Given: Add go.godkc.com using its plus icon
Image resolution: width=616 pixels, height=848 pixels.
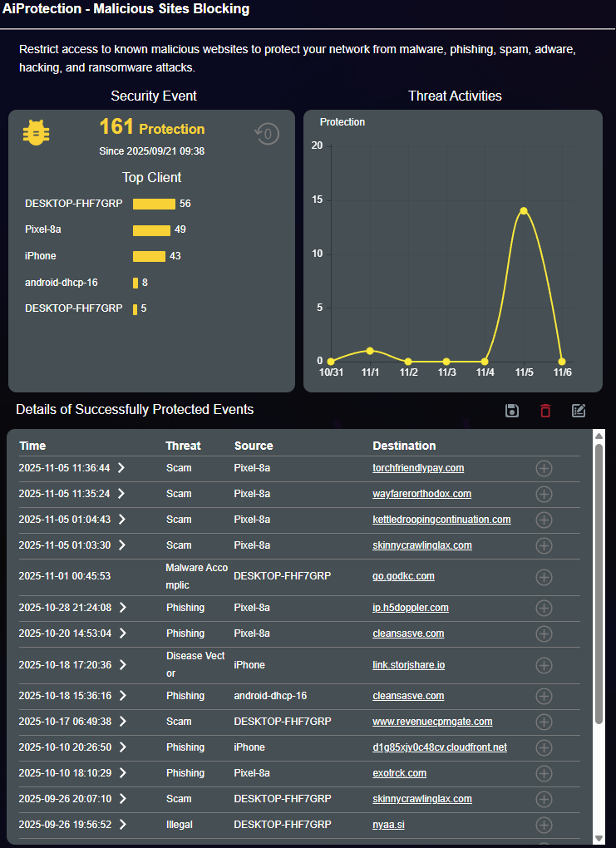Looking at the screenshot, I should tap(544, 577).
